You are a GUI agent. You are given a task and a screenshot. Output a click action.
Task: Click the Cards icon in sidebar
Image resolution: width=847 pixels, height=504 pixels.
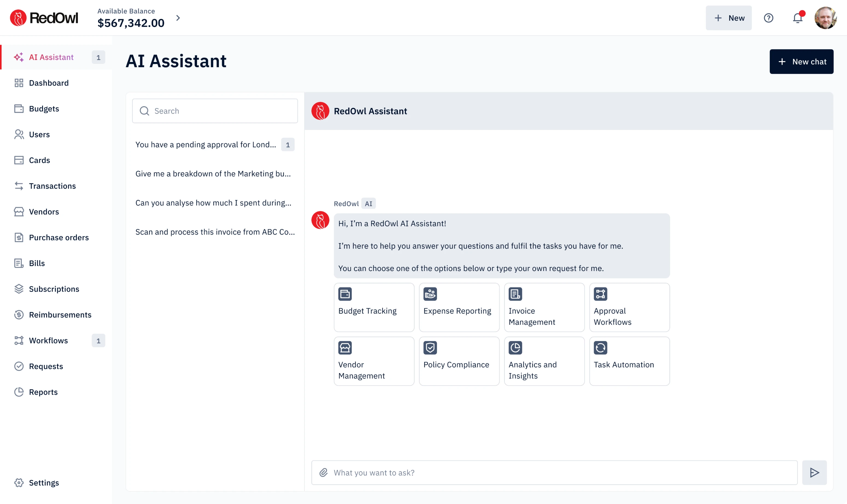pyautogui.click(x=19, y=160)
